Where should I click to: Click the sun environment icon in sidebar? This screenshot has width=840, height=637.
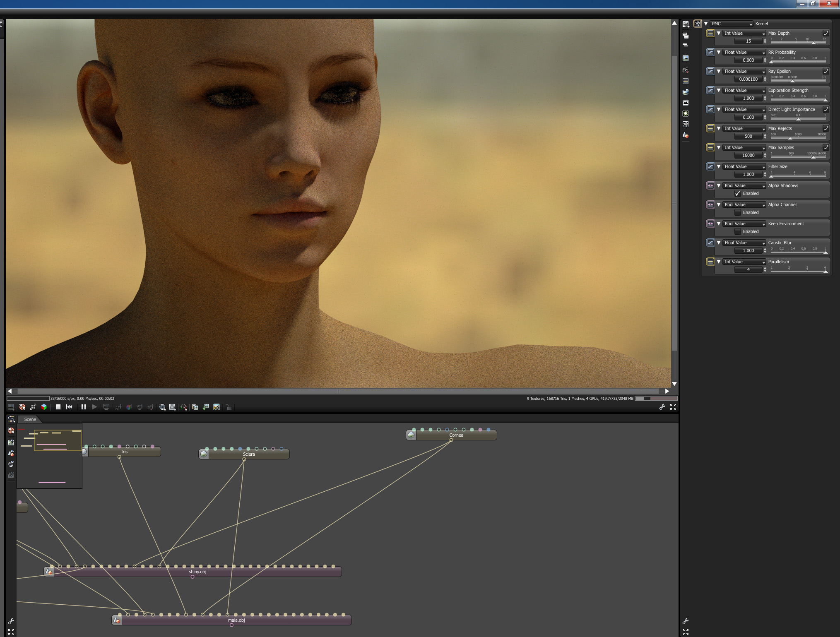pyautogui.click(x=686, y=113)
